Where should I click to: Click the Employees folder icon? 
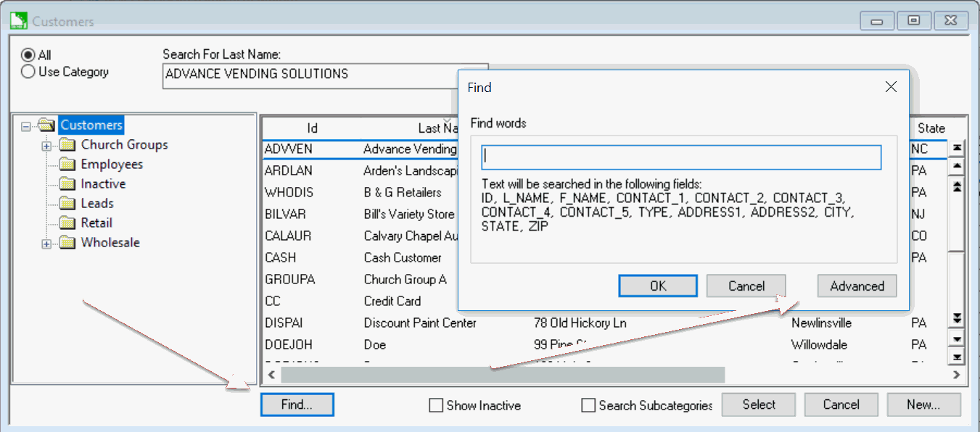pyautogui.click(x=67, y=165)
